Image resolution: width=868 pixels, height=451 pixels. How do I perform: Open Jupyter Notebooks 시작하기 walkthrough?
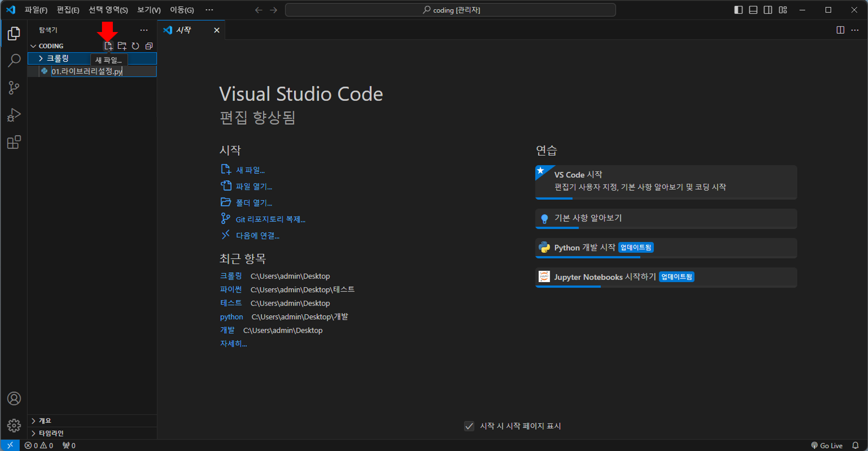tap(666, 277)
